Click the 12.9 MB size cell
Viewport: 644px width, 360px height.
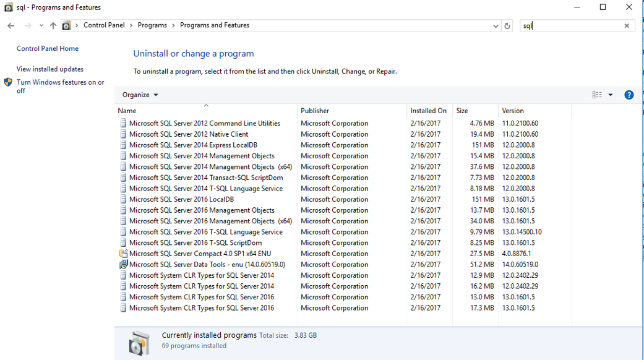tap(482, 275)
